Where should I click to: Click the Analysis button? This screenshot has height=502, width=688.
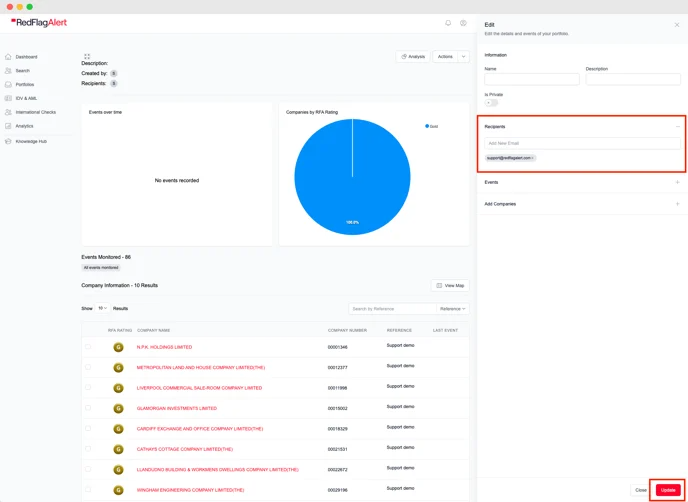[413, 57]
